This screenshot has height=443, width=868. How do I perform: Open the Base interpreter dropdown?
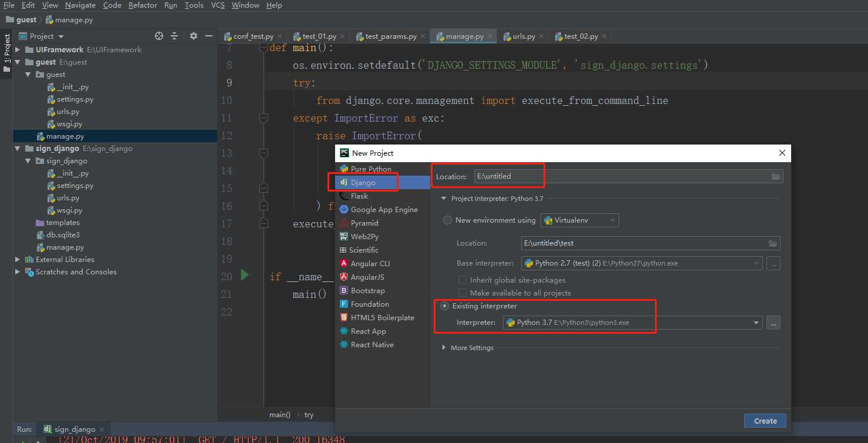click(642, 263)
